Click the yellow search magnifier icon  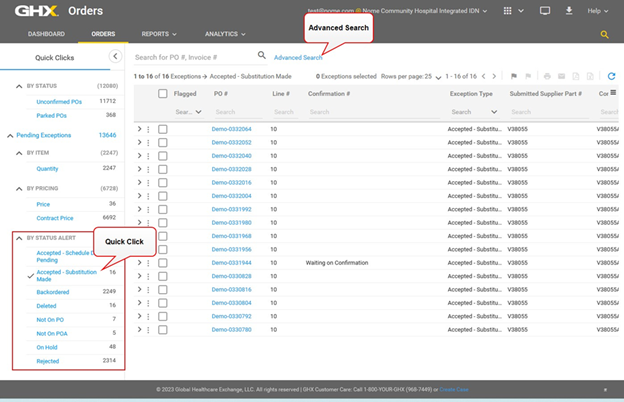[604, 34]
